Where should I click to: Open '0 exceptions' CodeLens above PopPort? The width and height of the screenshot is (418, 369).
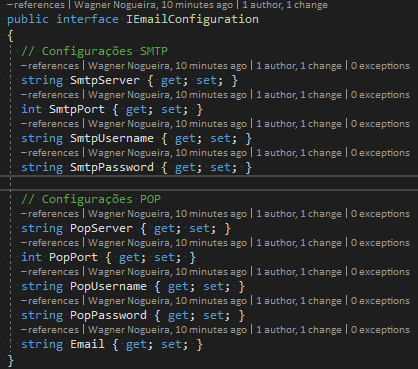(x=380, y=243)
